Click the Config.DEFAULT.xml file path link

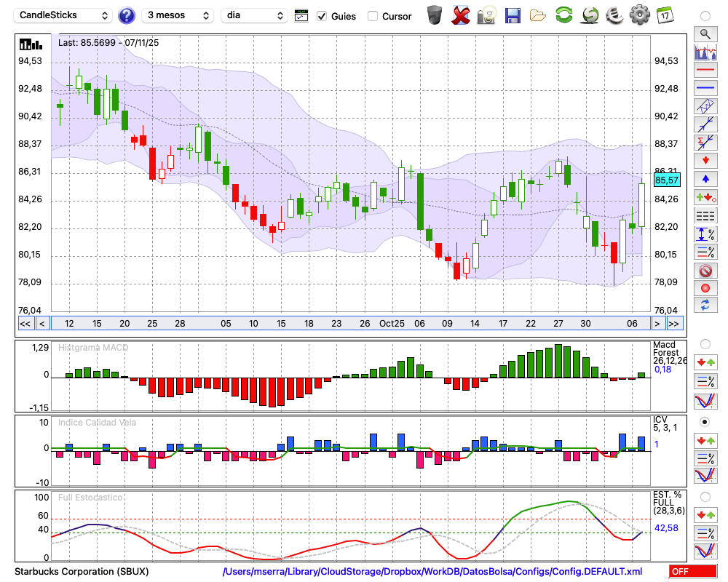[432, 572]
